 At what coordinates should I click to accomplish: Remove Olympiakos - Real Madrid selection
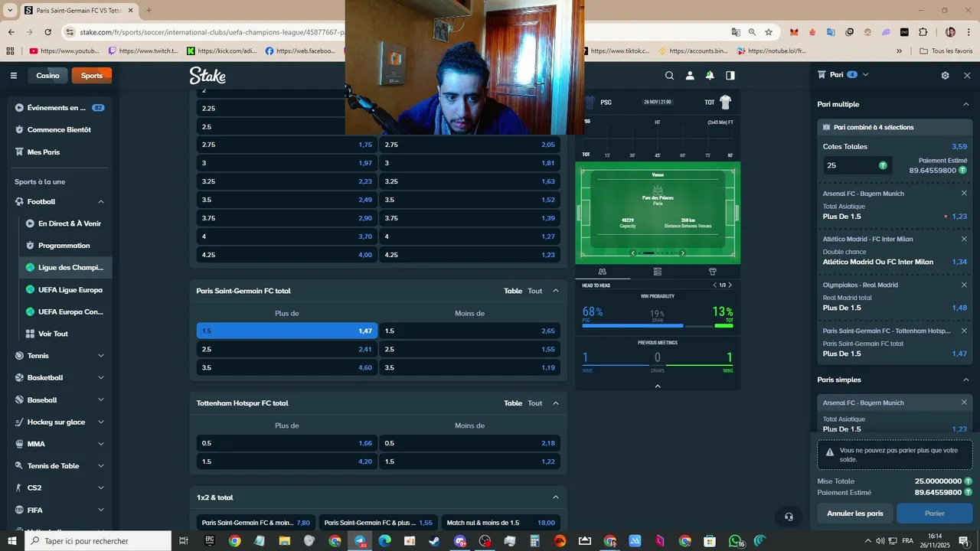pyautogui.click(x=964, y=285)
